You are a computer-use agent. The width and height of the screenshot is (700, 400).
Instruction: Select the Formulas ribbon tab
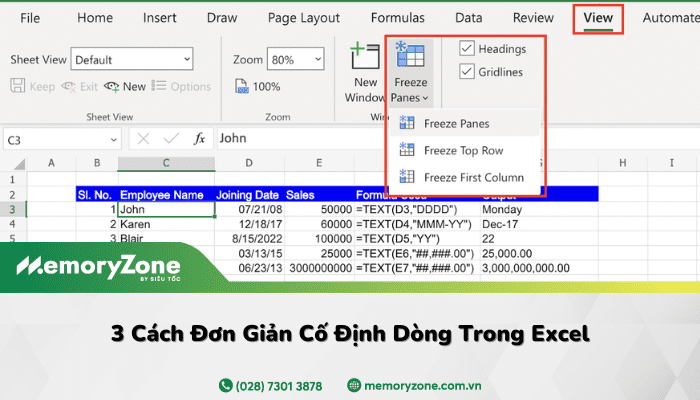(x=397, y=18)
